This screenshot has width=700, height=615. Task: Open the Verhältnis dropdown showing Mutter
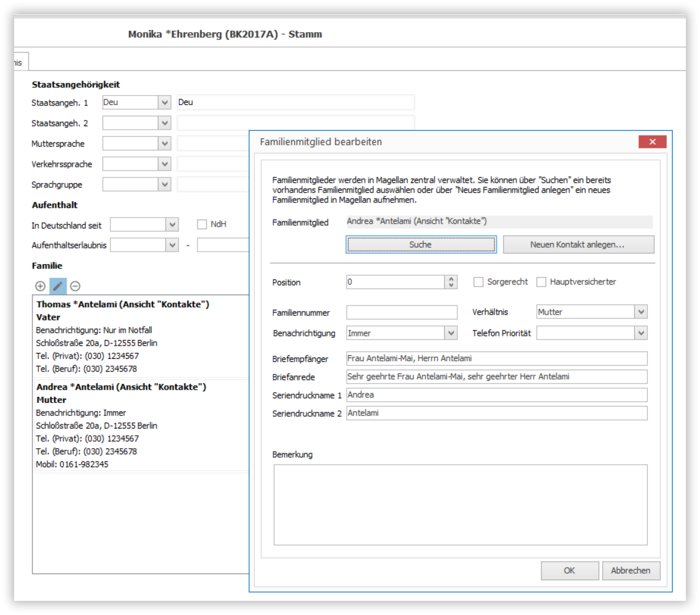point(641,312)
